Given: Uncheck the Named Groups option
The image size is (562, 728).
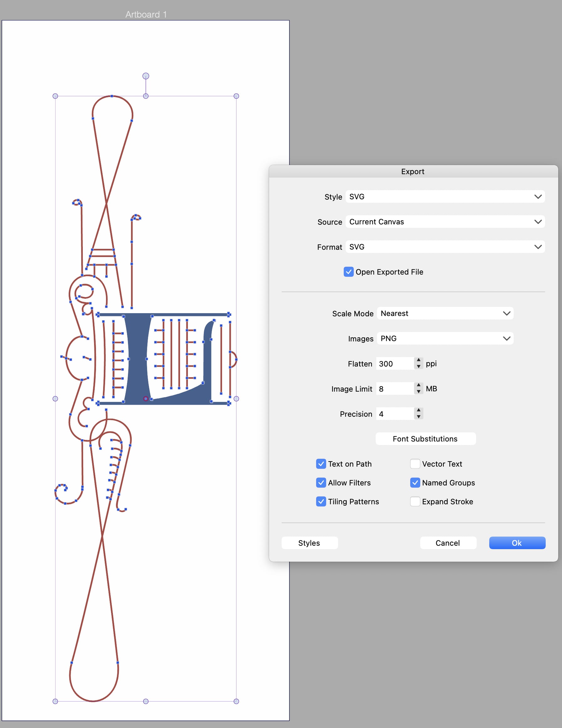Looking at the screenshot, I should 415,483.
